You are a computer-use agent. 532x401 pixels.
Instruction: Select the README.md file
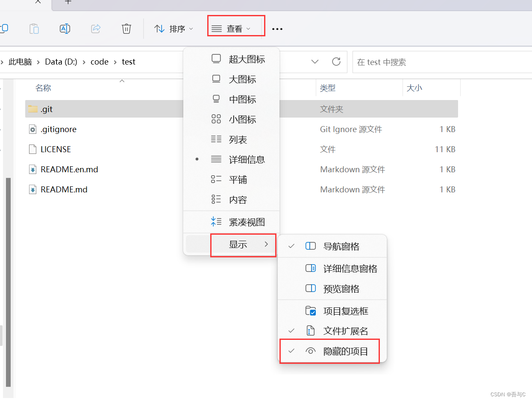click(64, 189)
